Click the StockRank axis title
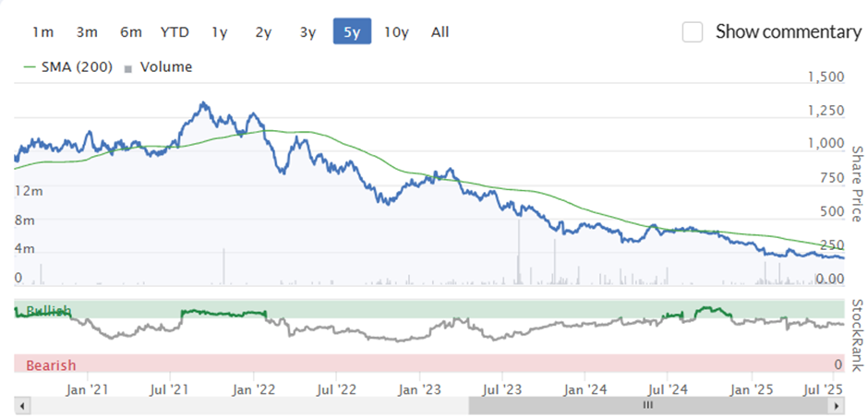The width and height of the screenshot is (868, 417). click(856, 336)
